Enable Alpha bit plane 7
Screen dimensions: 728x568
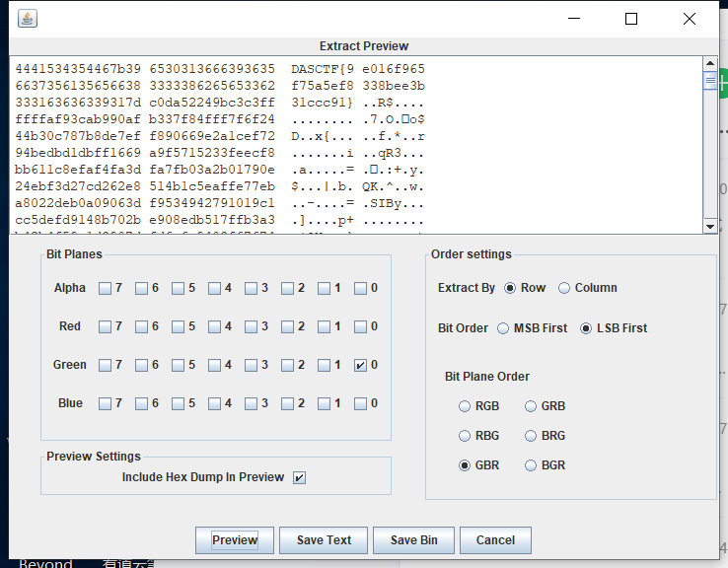click(105, 289)
